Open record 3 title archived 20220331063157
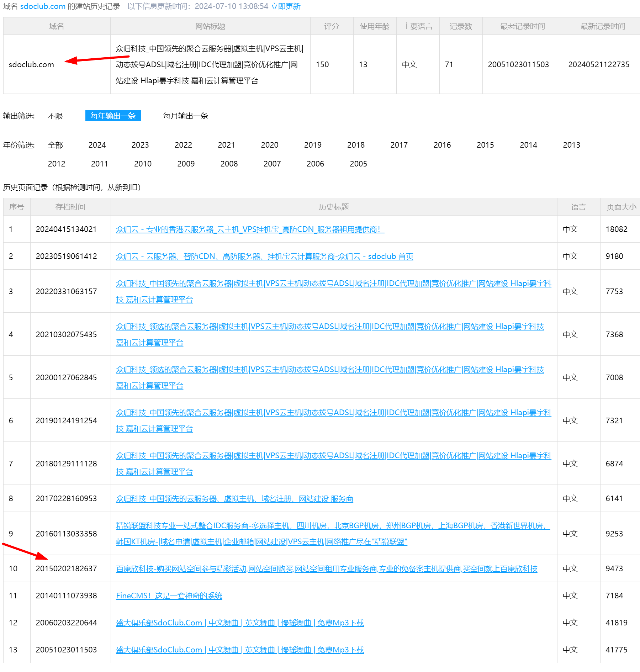Screen dimensions: 640x672 [334, 291]
